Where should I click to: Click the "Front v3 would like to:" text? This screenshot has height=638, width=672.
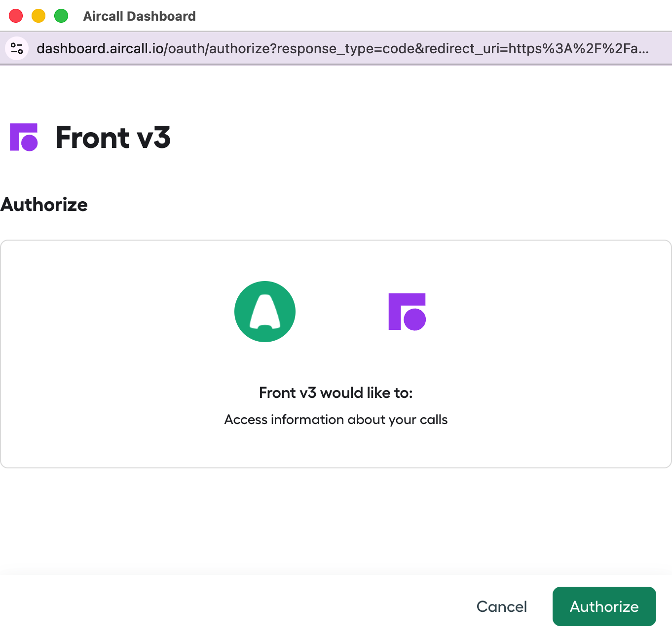click(x=336, y=393)
